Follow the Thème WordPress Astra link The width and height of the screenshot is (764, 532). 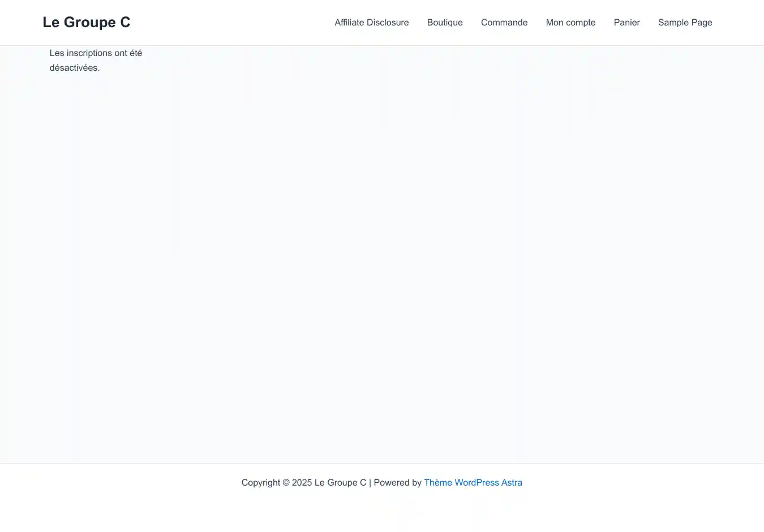(473, 483)
